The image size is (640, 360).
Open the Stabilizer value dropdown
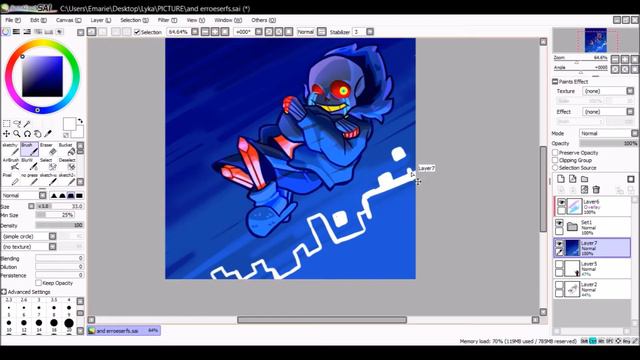click(x=370, y=31)
